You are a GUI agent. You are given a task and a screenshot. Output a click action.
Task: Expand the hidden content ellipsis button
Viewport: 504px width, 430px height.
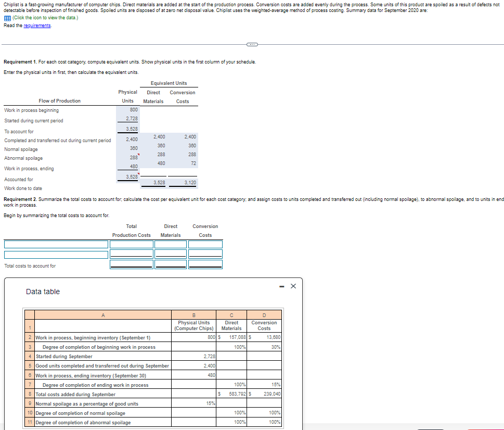(252, 45)
